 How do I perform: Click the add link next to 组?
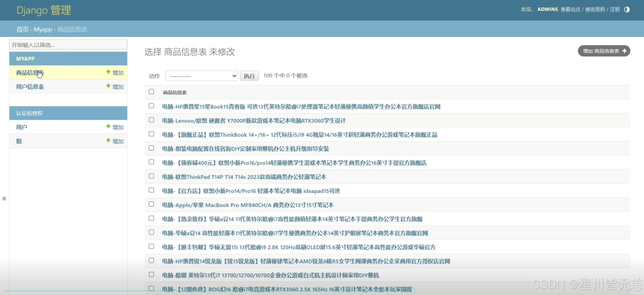(x=115, y=141)
